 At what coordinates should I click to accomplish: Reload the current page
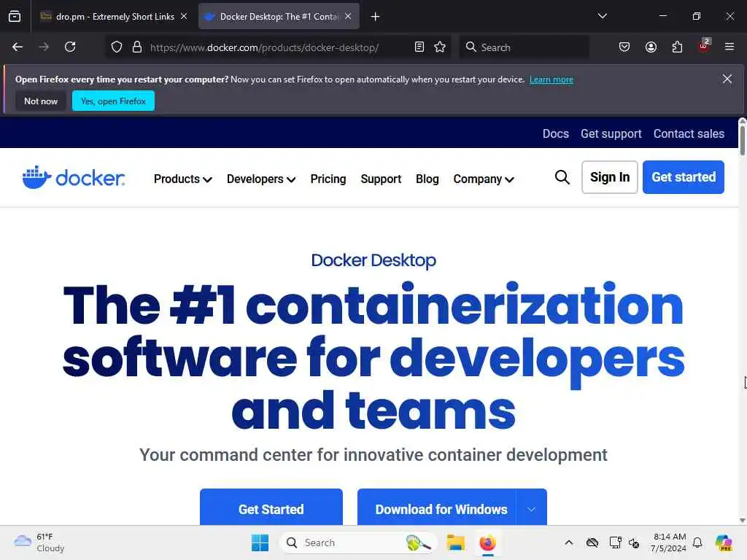click(70, 47)
